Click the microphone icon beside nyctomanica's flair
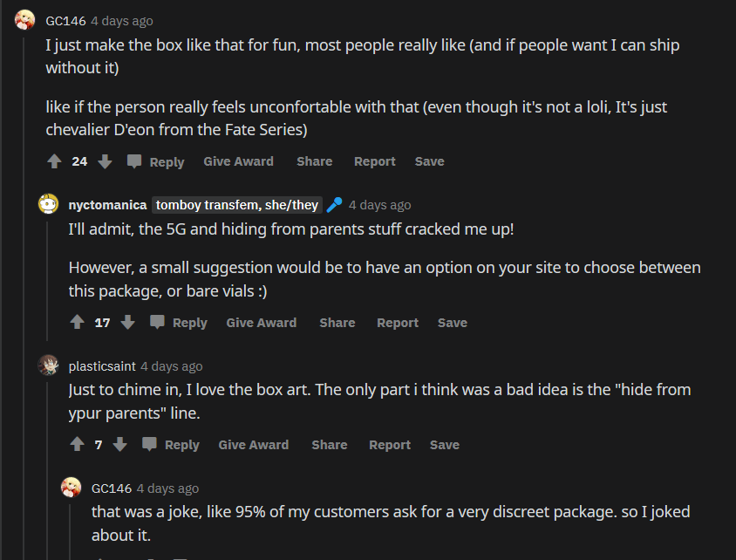Image resolution: width=736 pixels, height=560 pixels. click(334, 205)
